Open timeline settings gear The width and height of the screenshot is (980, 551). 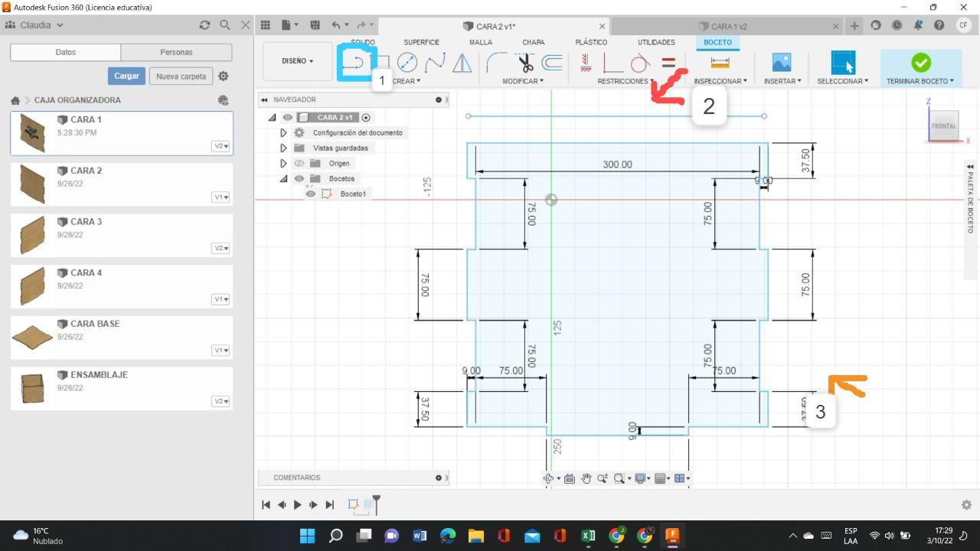click(966, 504)
